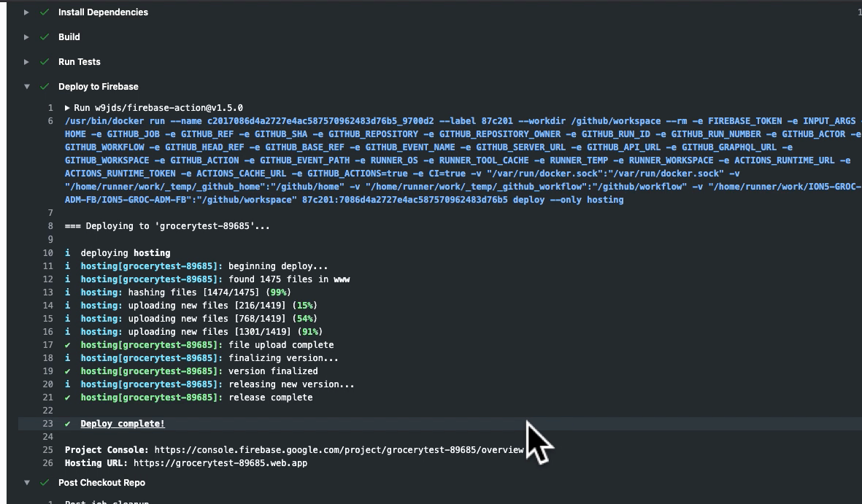This screenshot has height=504, width=862.
Task: Open the grocerytest-89685.web.app hosting URL
Action: [220, 462]
